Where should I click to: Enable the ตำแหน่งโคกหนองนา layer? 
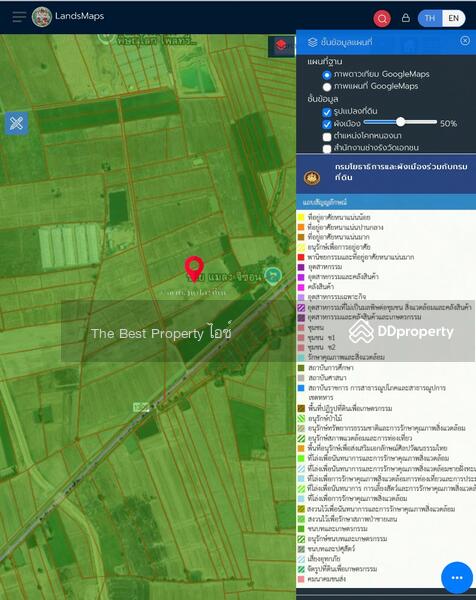[x=327, y=137]
